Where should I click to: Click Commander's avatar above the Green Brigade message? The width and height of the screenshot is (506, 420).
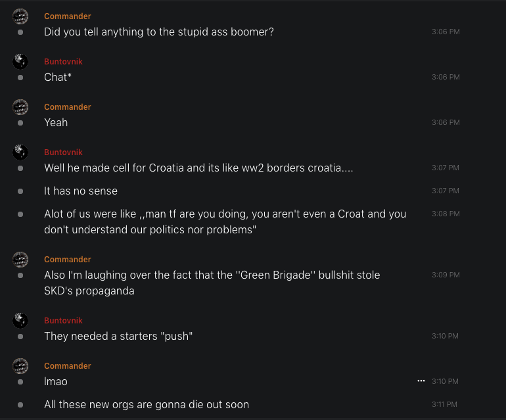click(20, 260)
